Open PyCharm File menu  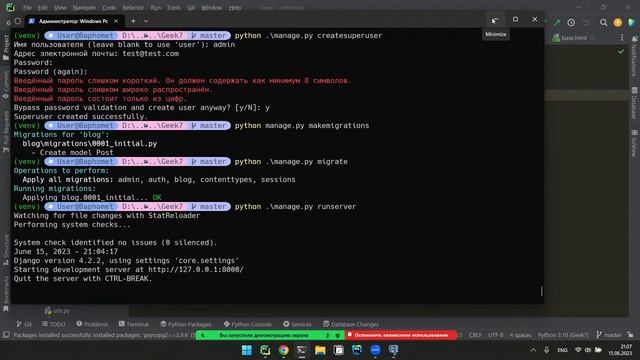pos(27,8)
